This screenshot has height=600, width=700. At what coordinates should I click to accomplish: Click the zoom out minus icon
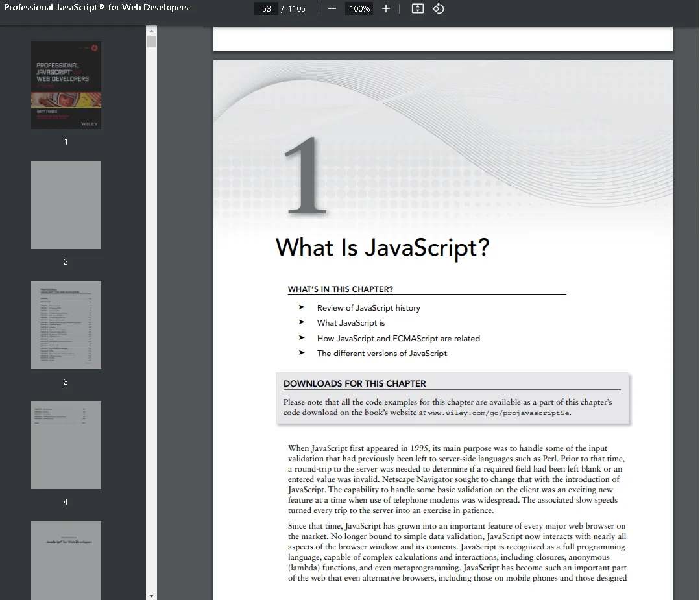pyautogui.click(x=332, y=8)
